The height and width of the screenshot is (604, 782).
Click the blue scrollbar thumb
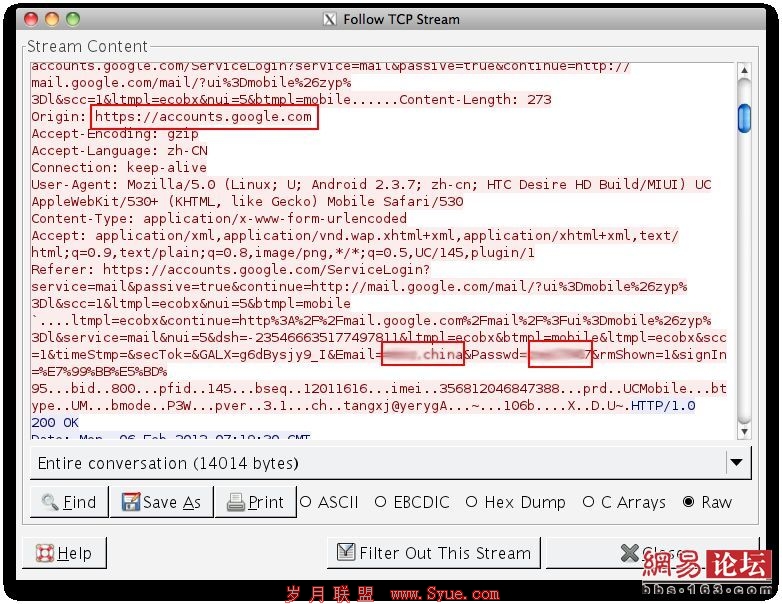click(744, 118)
